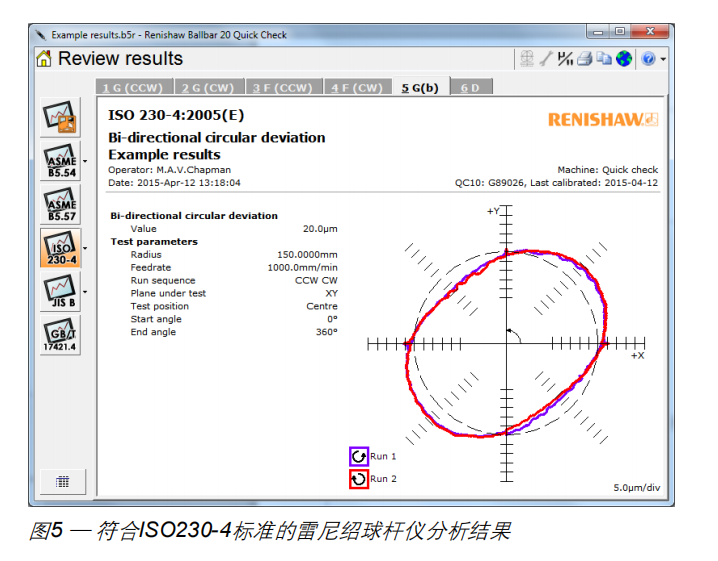Click the application icon in title bar

[x=41, y=35]
